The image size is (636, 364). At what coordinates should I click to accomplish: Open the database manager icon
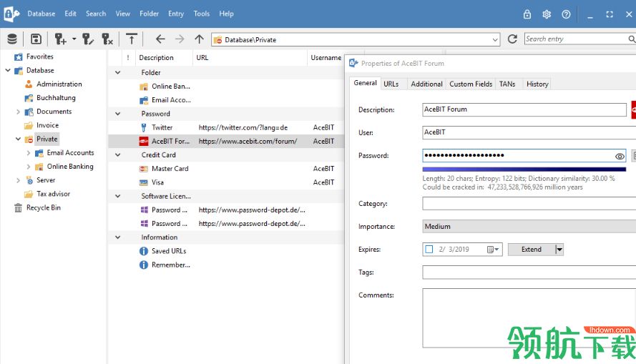coord(12,39)
